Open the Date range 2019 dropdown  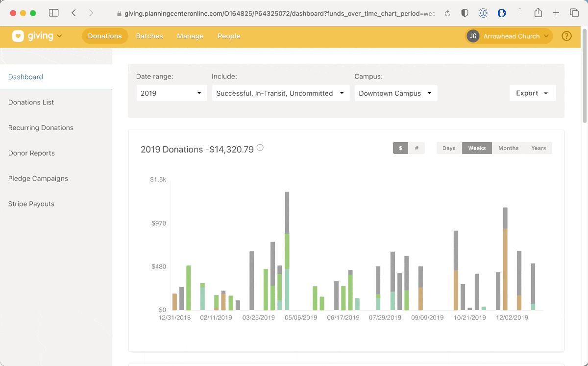click(171, 93)
